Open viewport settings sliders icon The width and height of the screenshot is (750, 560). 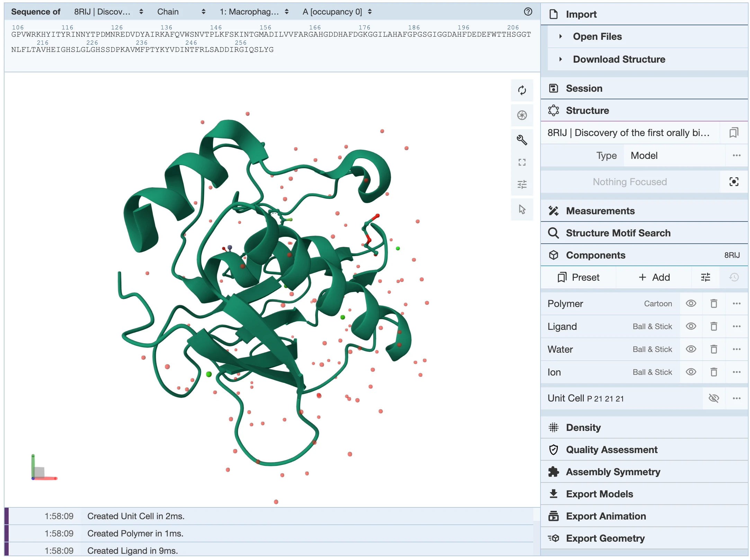tap(522, 184)
